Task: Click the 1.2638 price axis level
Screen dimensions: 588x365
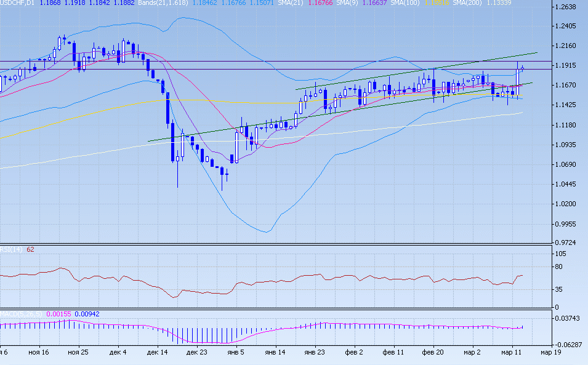Action: (x=565, y=7)
